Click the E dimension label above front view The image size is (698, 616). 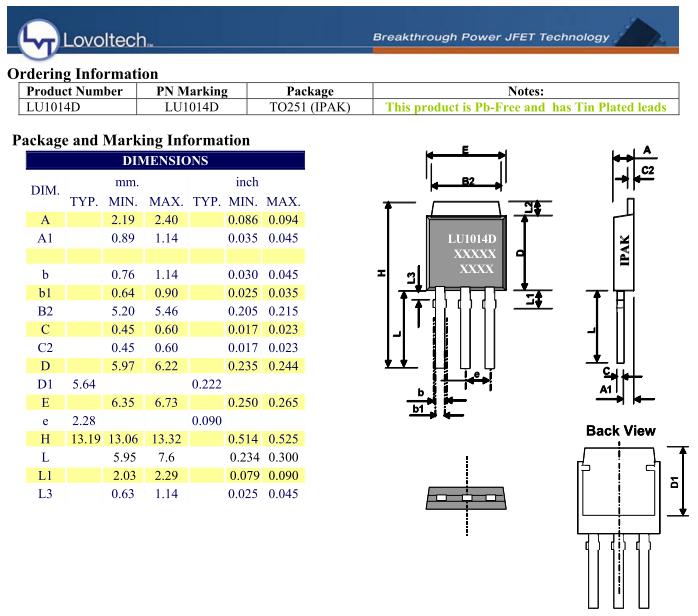pyautogui.click(x=465, y=150)
